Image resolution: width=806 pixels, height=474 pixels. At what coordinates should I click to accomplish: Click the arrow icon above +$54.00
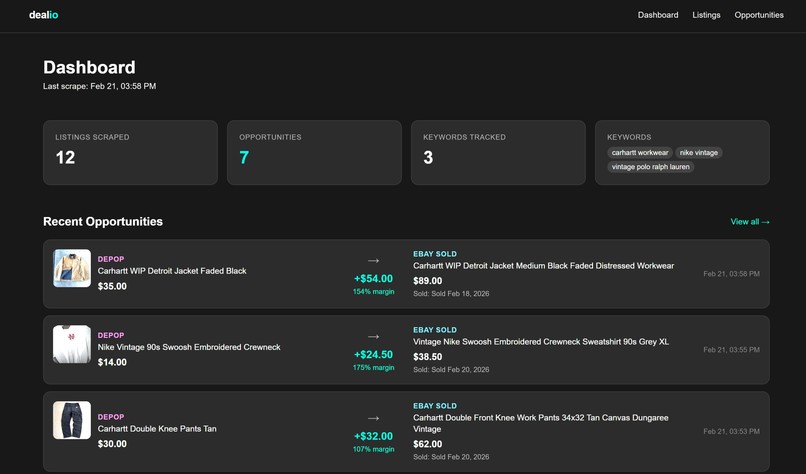(374, 261)
